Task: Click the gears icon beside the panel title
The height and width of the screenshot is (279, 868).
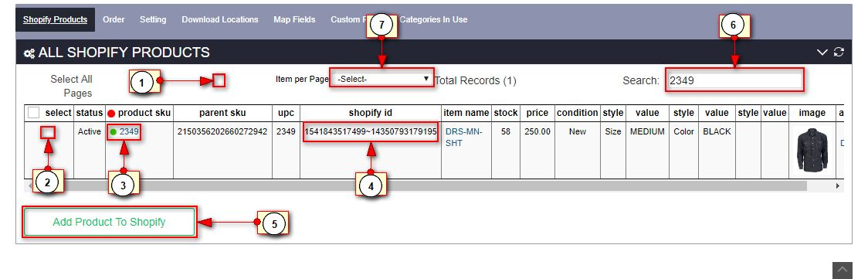Action: click(x=29, y=53)
